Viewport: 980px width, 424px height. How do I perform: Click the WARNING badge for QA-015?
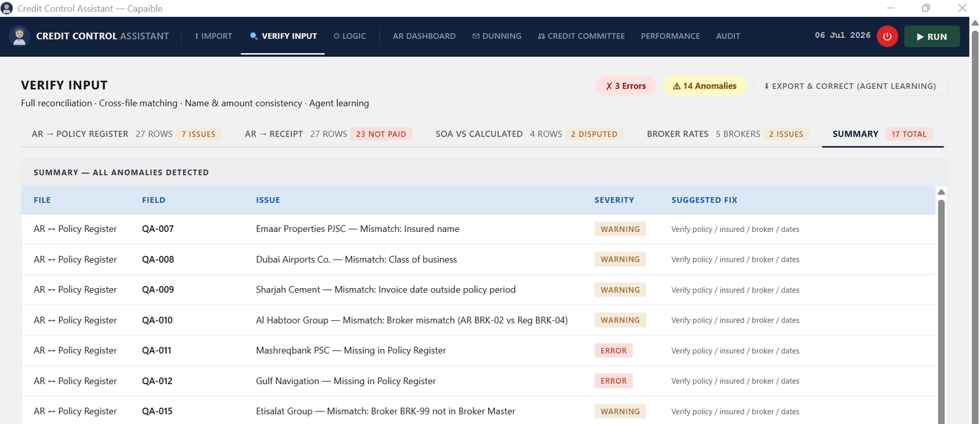(620, 412)
